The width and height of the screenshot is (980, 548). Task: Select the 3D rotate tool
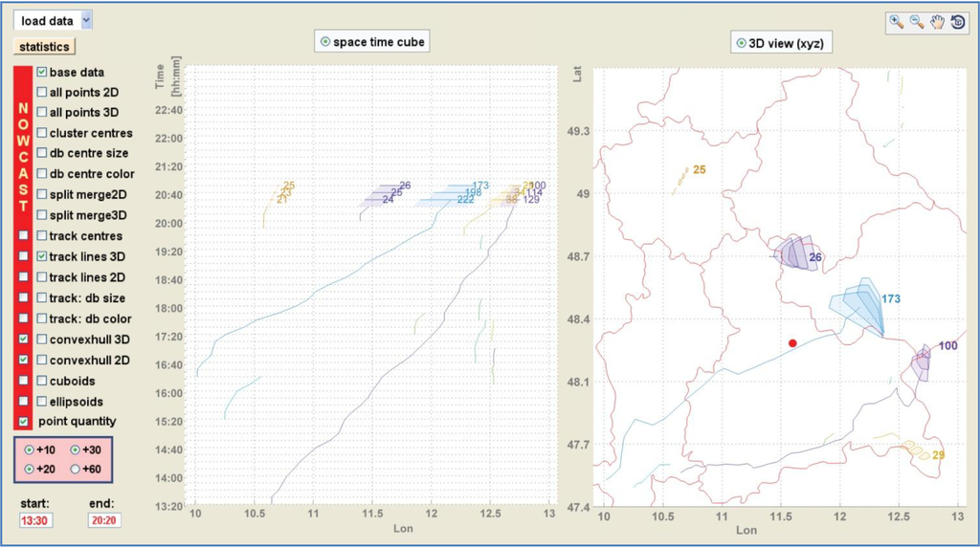pos(957,23)
